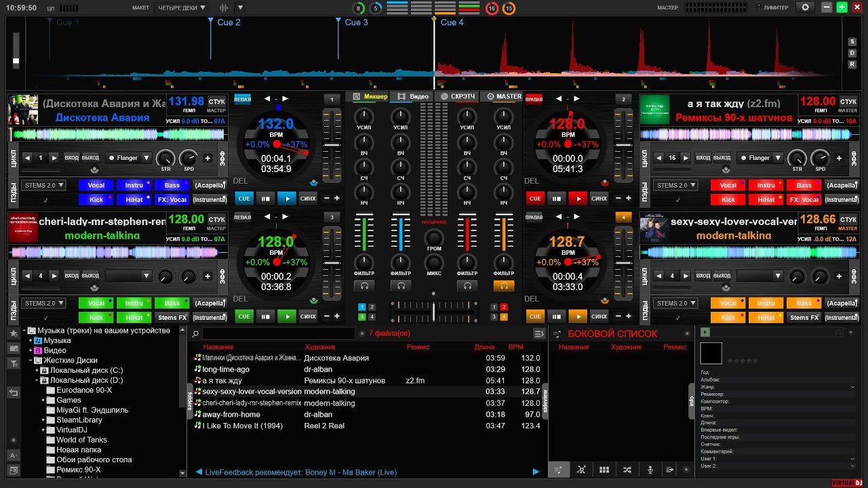Expand Локальный диск (C:) node
The image size is (868, 488).
pos(37,370)
